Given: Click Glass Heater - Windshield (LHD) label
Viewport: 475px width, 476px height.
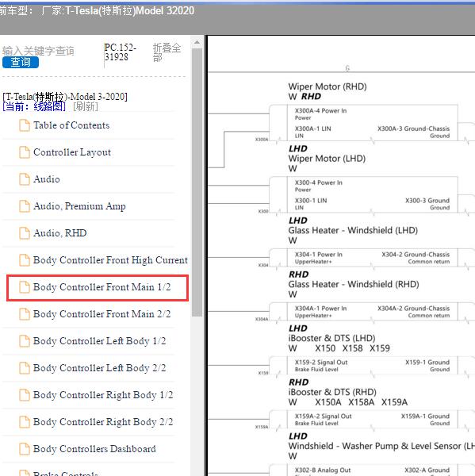Looking at the screenshot, I should (x=353, y=230).
